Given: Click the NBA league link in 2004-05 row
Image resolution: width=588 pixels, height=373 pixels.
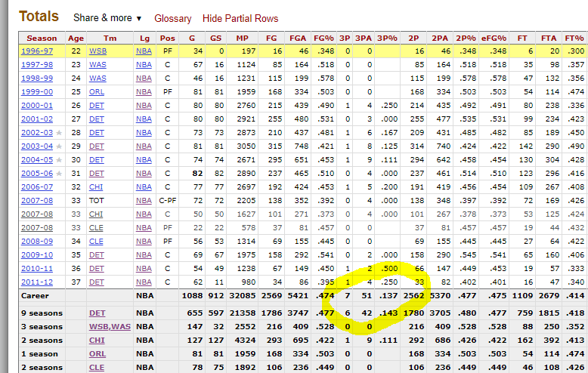Looking at the screenshot, I should click(144, 160).
